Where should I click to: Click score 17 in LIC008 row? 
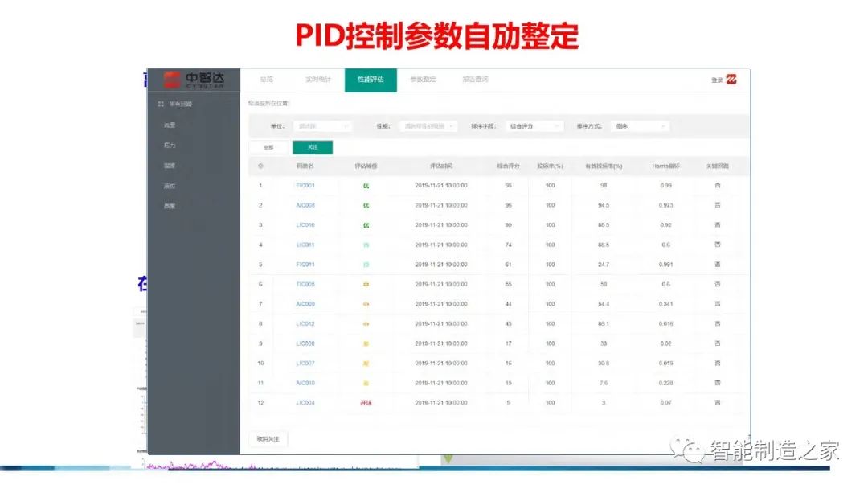pos(508,344)
